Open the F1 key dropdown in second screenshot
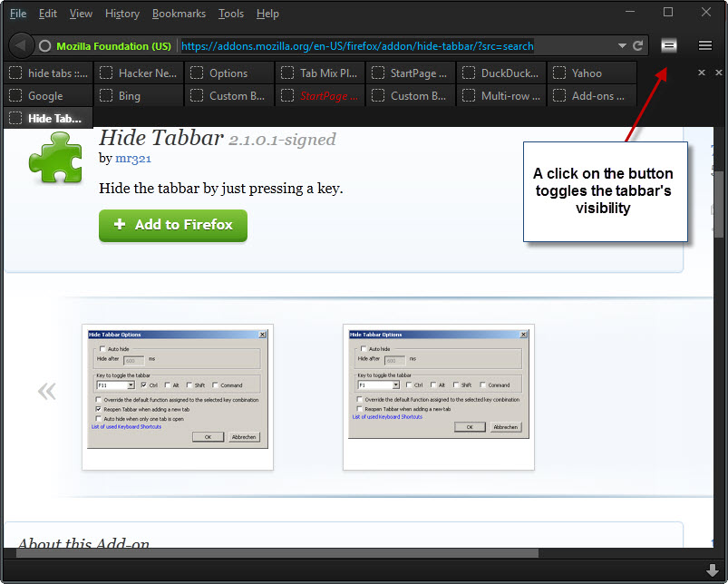Viewport: 728px width, 584px height. (x=395, y=384)
